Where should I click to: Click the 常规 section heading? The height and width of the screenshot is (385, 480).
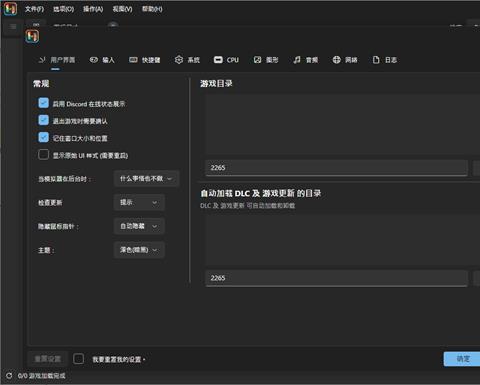tap(41, 84)
